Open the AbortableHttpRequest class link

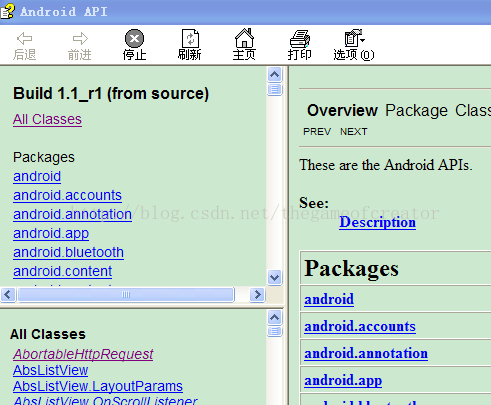point(83,354)
